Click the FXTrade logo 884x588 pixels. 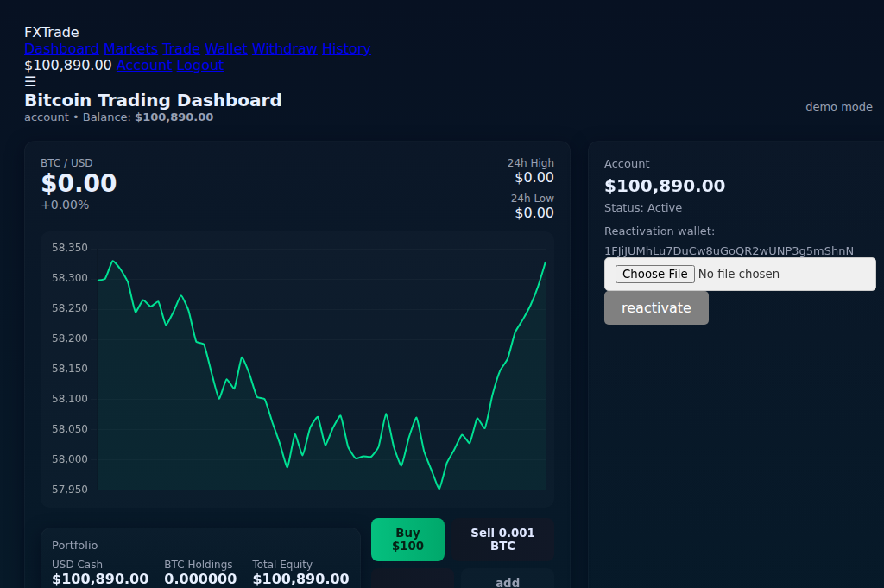(51, 32)
